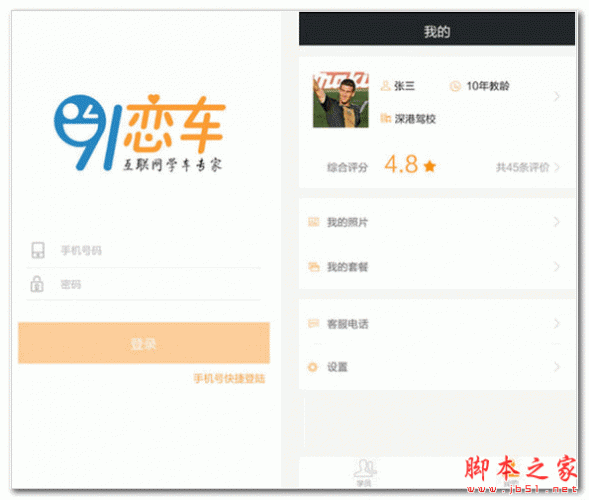Click the 4.8 rating score text

(401, 164)
